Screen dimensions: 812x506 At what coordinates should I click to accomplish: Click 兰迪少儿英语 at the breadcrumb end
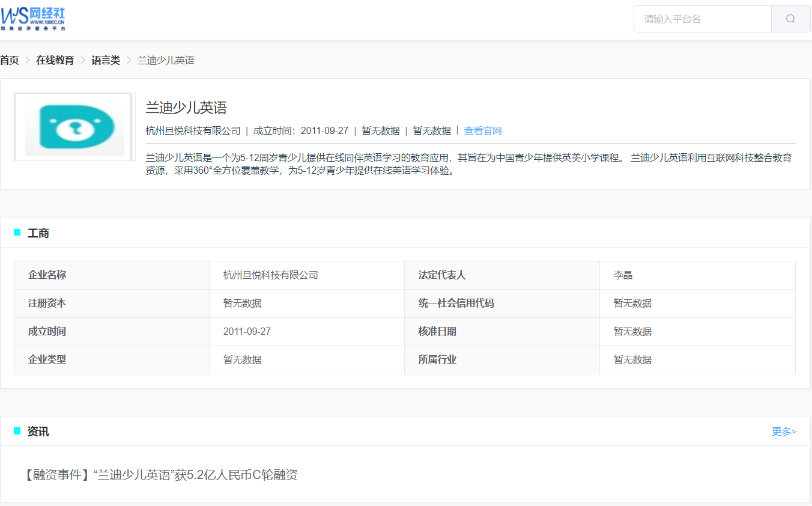pos(166,60)
